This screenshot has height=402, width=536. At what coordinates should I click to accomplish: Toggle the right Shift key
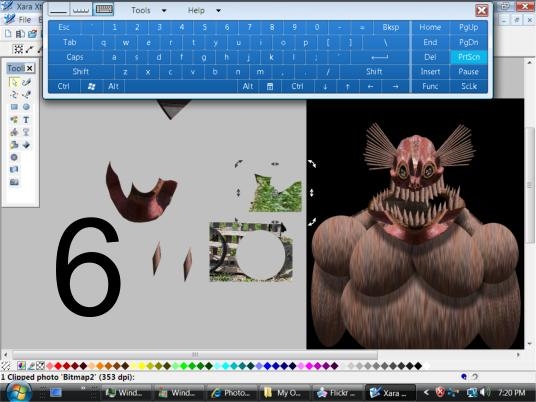click(374, 72)
